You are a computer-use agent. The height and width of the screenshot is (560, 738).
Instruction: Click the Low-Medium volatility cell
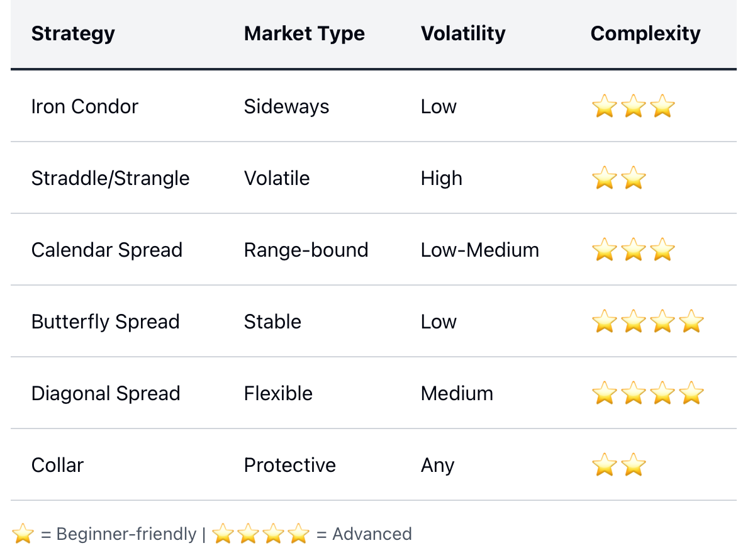(479, 250)
